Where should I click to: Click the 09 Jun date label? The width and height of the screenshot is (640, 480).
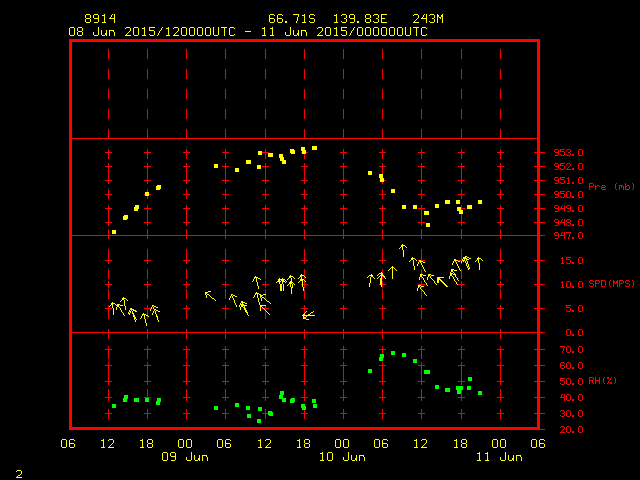point(185,457)
